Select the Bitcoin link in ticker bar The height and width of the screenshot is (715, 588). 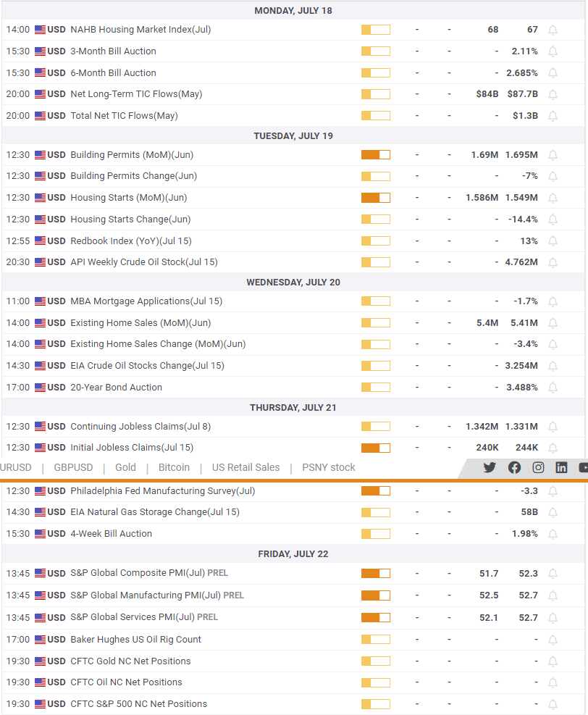174,467
